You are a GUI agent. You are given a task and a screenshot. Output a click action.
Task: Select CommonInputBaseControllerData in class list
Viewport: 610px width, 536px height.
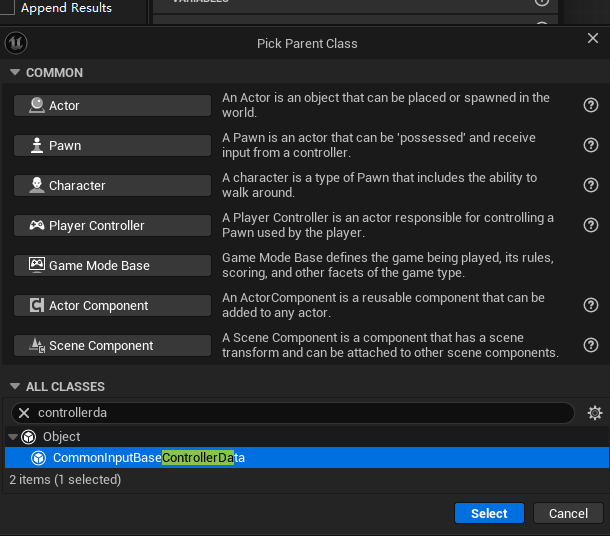[x=148, y=458]
